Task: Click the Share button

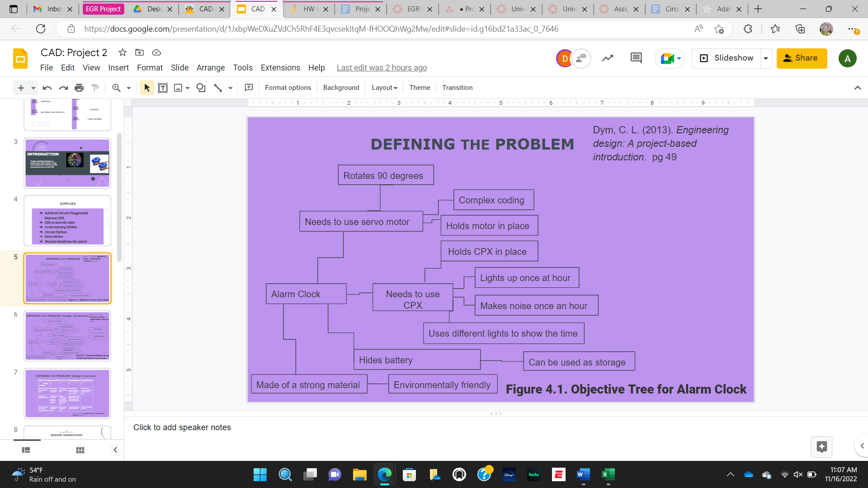Action: [x=801, y=58]
